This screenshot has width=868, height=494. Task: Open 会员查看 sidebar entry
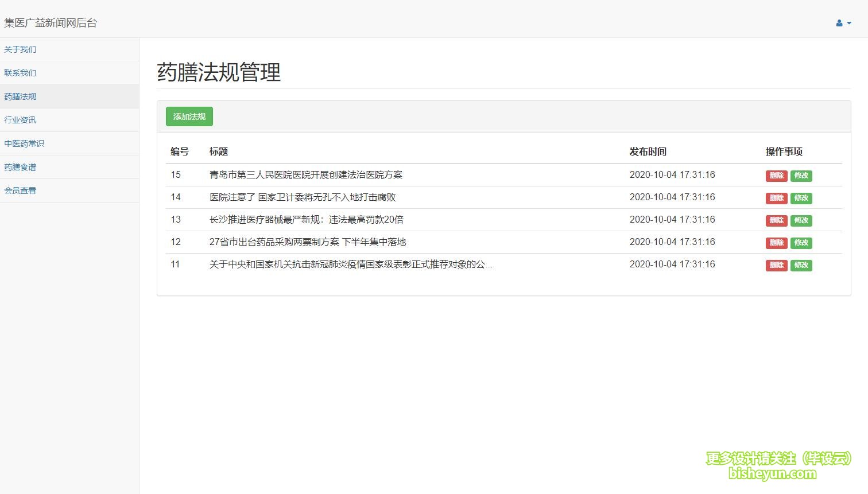[x=69, y=190]
